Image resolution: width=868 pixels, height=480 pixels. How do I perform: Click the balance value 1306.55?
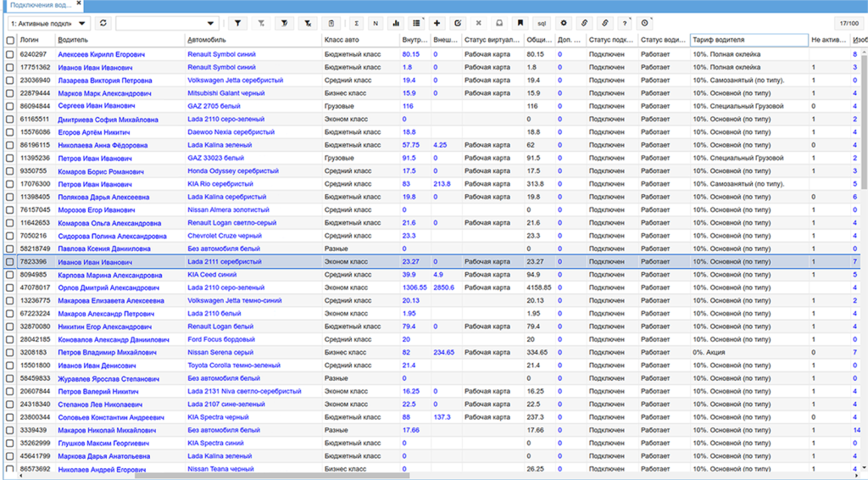pyautogui.click(x=415, y=287)
